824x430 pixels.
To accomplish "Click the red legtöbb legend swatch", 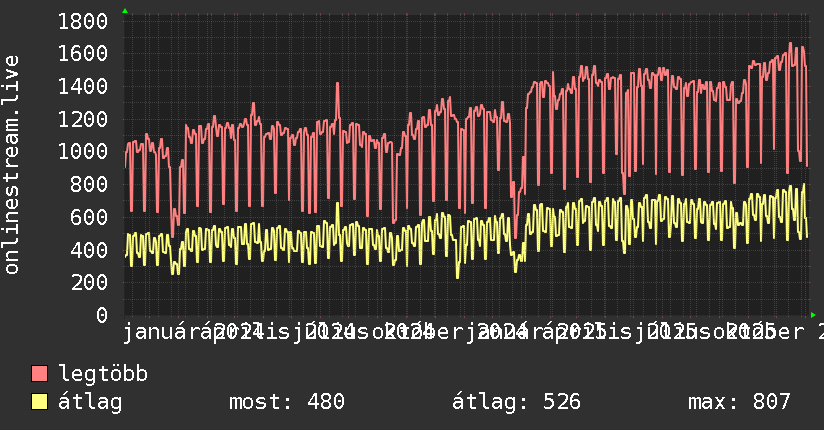I will pos(39,374).
